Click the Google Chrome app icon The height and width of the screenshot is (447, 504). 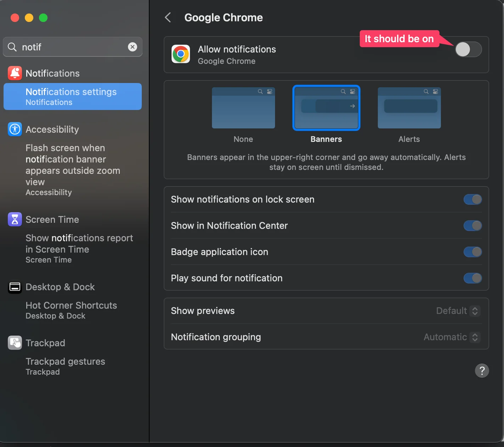(181, 54)
